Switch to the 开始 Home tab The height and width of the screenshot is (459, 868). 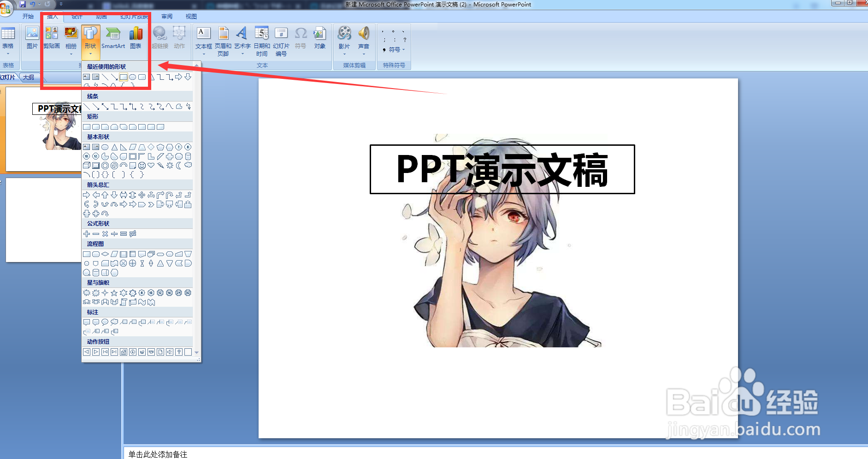[28, 17]
